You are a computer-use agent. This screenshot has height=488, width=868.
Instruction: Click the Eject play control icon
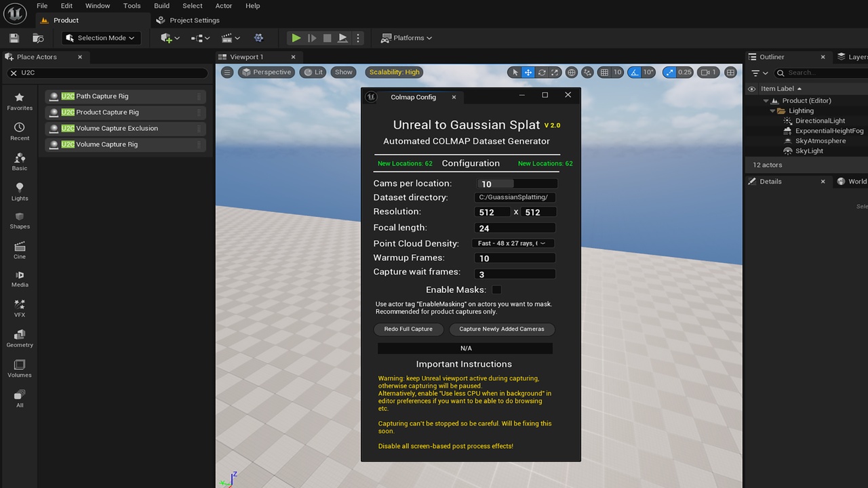(342, 38)
